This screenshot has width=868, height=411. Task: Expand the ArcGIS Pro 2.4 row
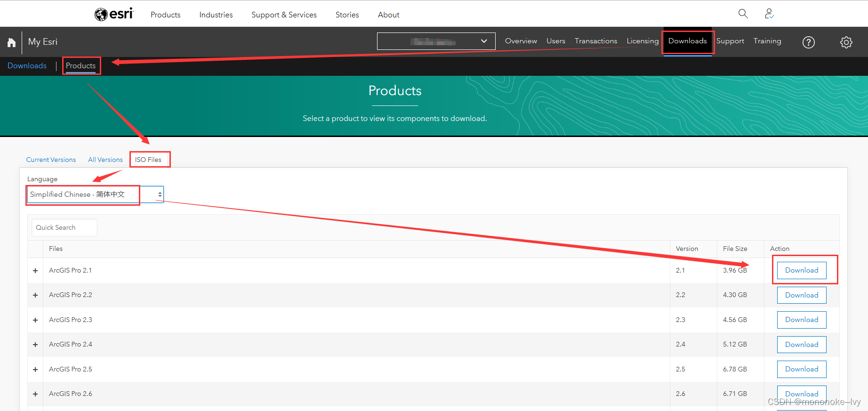coord(35,345)
